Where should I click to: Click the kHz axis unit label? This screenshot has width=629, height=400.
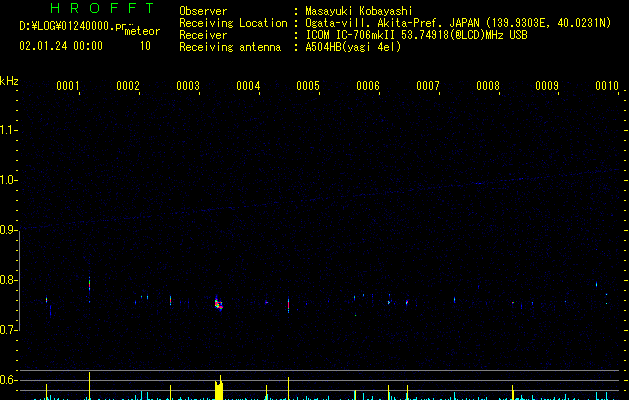[9, 81]
